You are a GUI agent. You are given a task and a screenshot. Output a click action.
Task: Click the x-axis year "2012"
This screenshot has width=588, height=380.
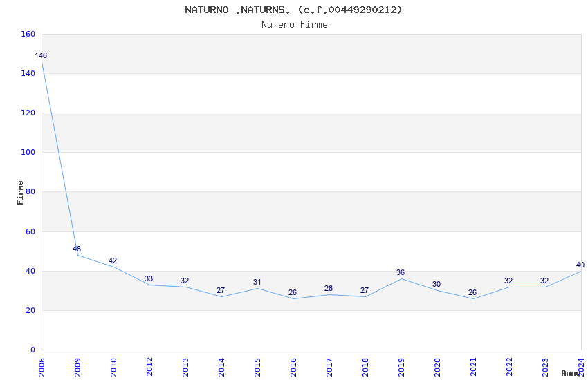coord(149,367)
